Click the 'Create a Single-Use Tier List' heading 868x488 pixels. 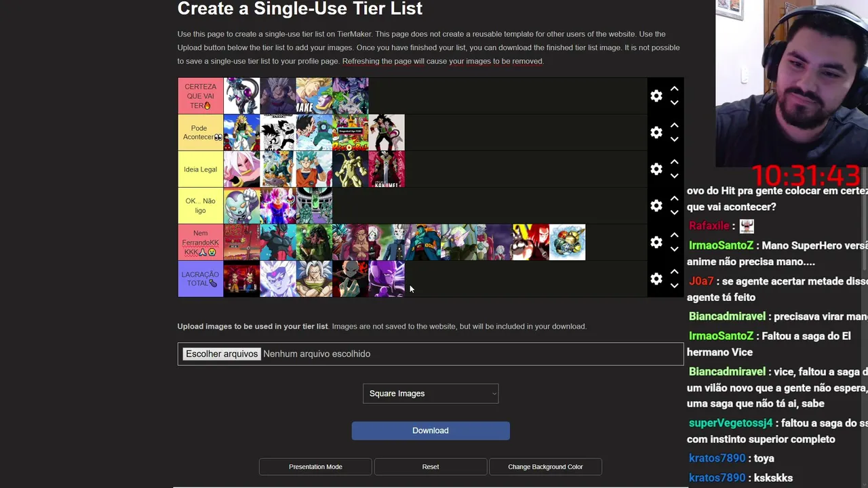[x=300, y=9]
